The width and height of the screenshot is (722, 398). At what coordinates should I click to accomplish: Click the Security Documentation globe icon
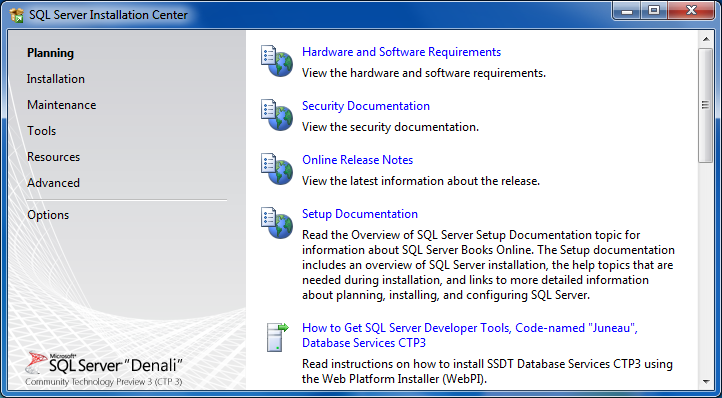pos(277,115)
